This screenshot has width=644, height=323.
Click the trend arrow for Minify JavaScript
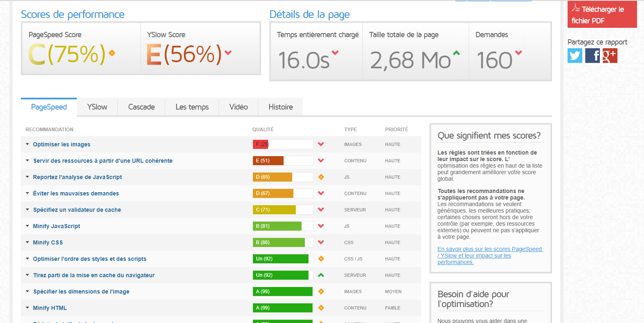tap(321, 226)
